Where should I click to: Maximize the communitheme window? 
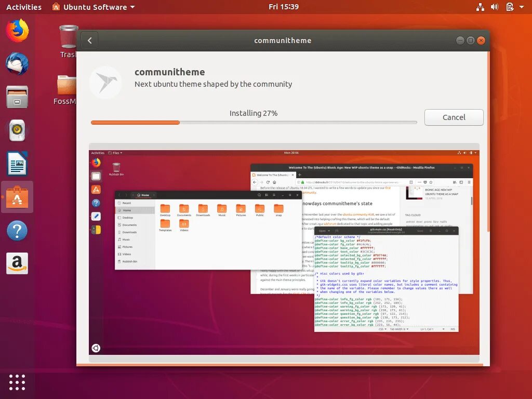pyautogui.click(x=471, y=41)
